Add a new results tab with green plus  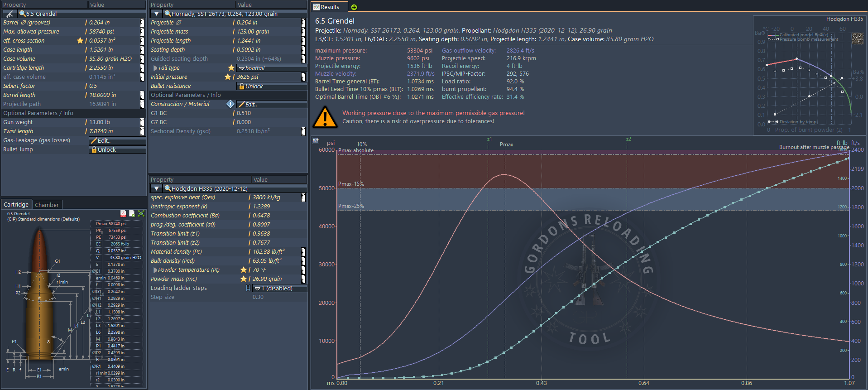pos(354,7)
